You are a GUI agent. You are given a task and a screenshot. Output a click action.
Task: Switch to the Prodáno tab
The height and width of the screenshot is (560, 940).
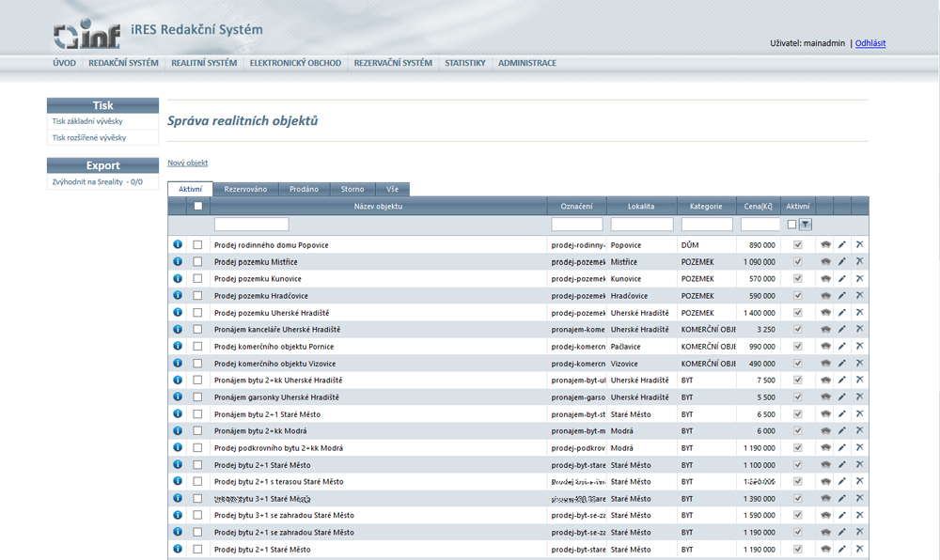304,189
